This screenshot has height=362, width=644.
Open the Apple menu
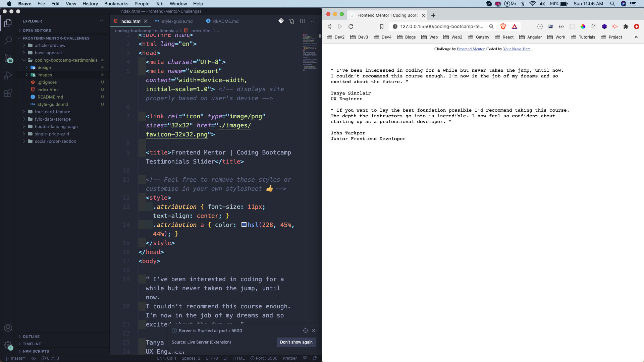click(9, 4)
